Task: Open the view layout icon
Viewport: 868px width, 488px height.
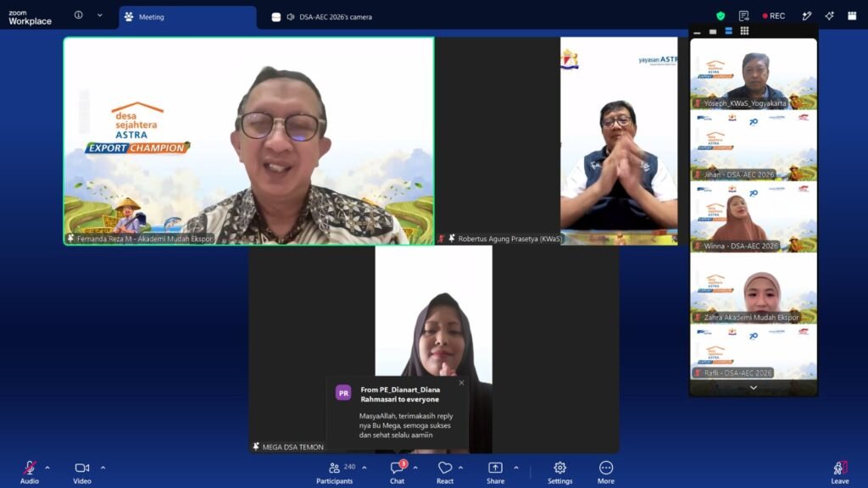Action: 852,16
